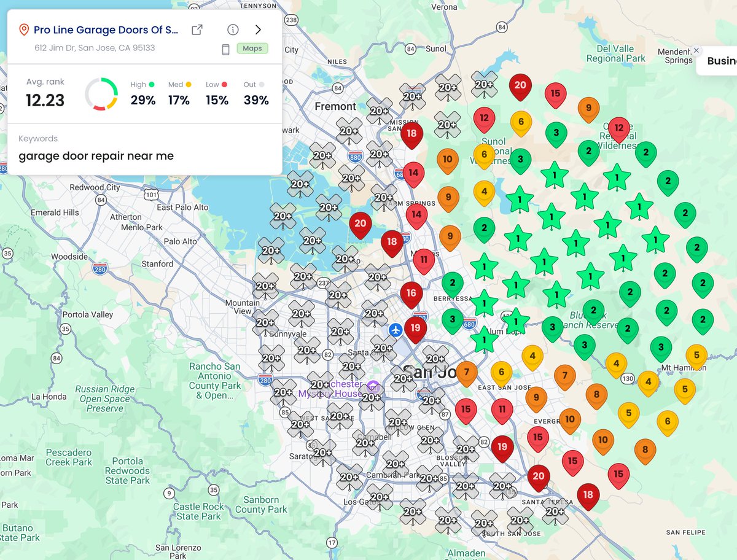Click the keyword garage door repair near me
Screen dimensions: 737x560
(x=96, y=156)
